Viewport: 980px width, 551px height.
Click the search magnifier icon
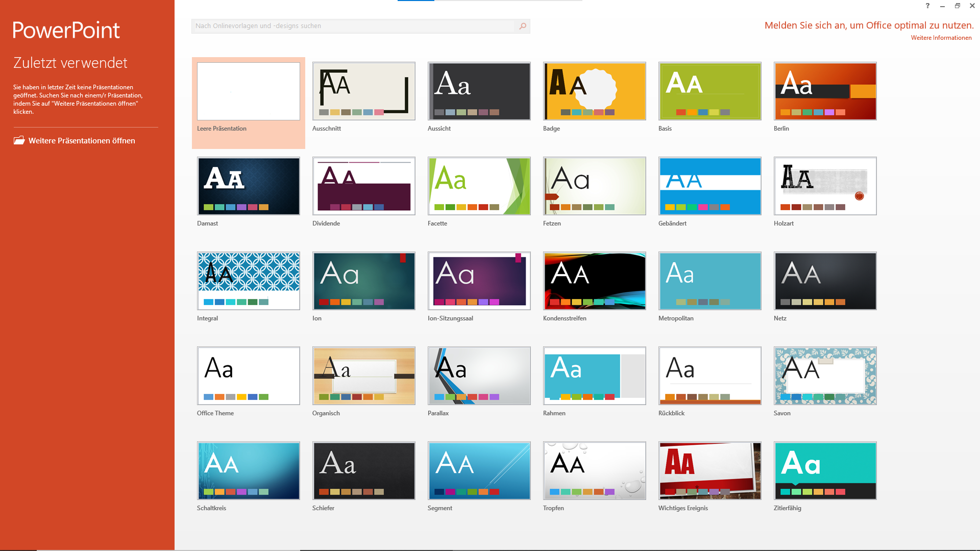[522, 26]
